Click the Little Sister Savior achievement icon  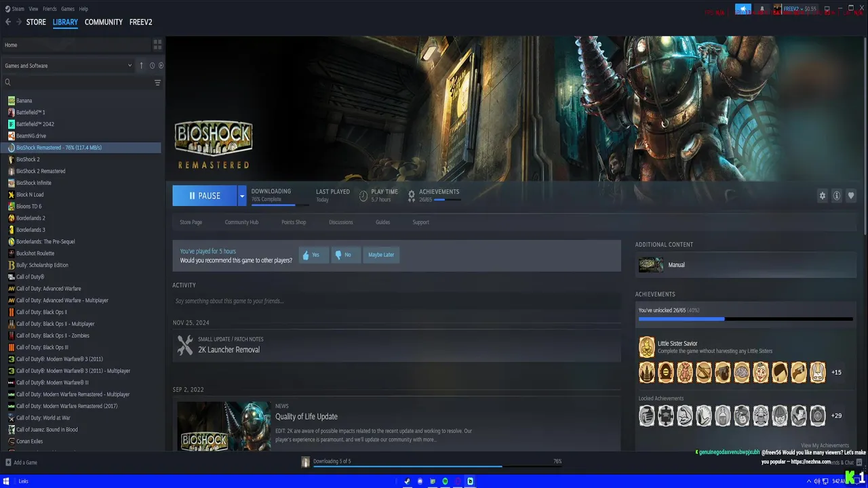[x=647, y=347]
